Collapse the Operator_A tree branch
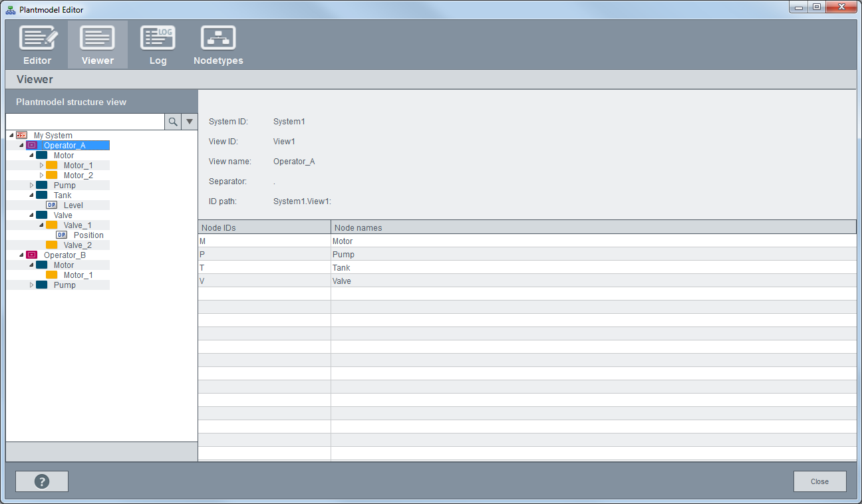This screenshot has width=862, height=504. coord(21,146)
